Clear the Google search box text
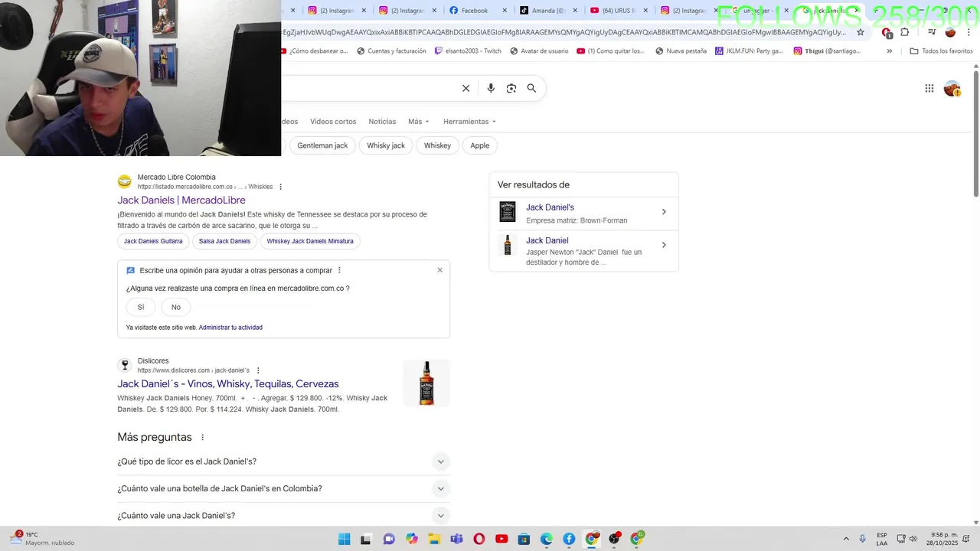The image size is (980, 551). [465, 88]
